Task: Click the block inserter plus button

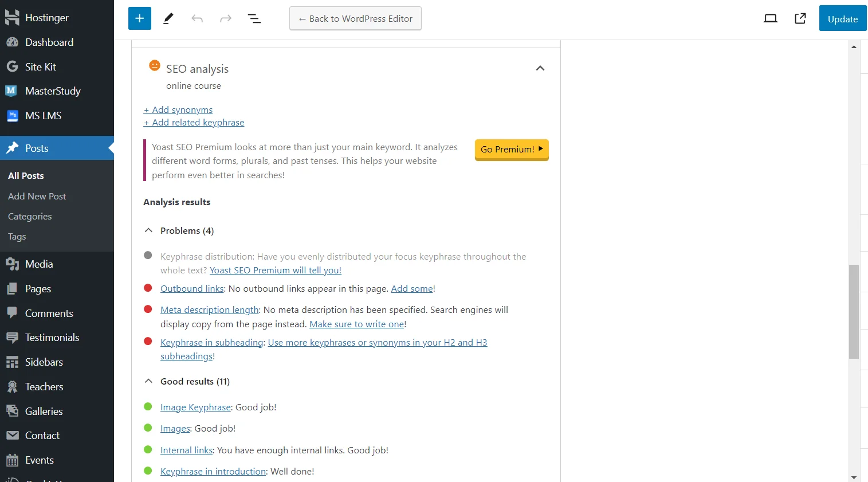Action: 140,18
